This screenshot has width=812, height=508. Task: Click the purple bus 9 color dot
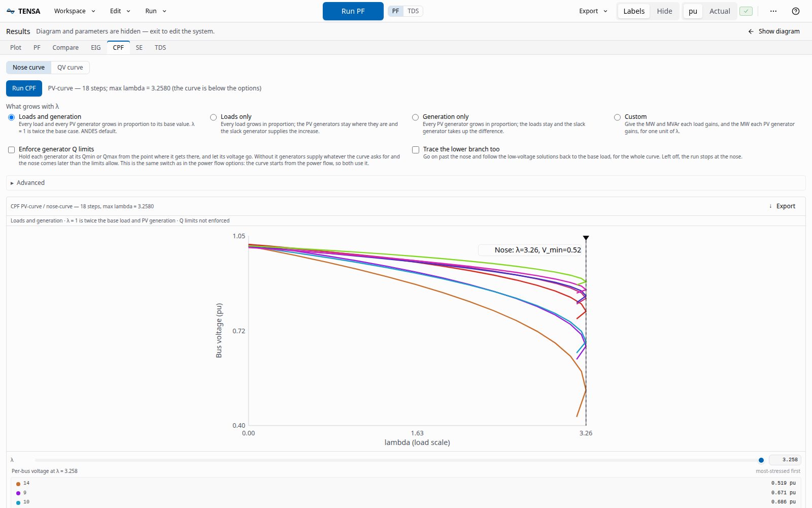click(x=18, y=493)
